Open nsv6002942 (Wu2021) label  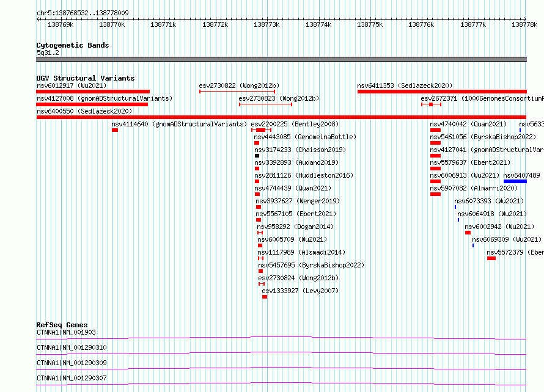pos(499,227)
